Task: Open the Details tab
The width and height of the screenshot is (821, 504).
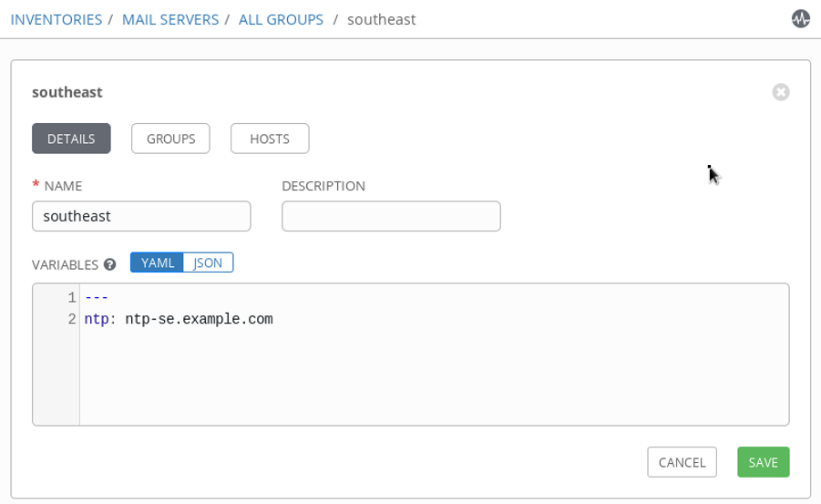Action: [x=71, y=139]
